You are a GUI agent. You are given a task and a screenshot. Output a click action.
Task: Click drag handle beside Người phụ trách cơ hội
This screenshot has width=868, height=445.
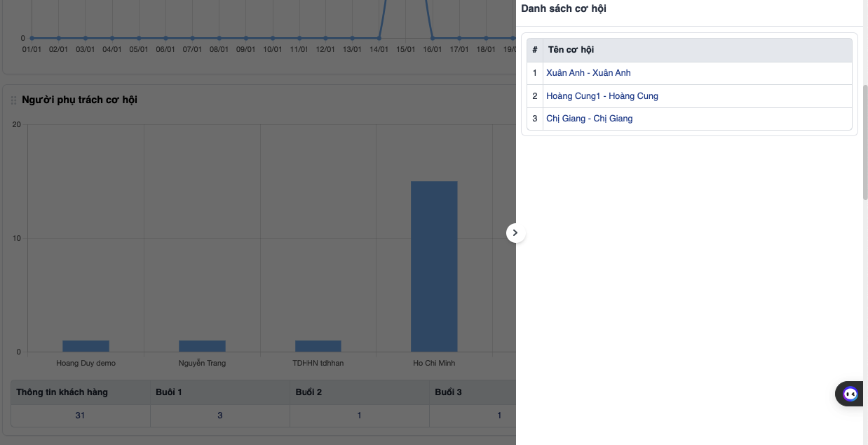[13, 100]
